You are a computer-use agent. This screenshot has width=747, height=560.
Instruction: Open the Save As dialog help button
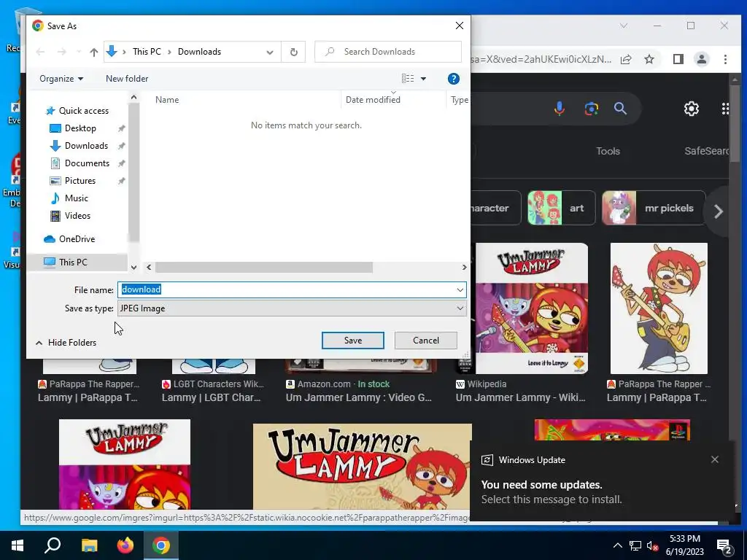[x=454, y=79]
